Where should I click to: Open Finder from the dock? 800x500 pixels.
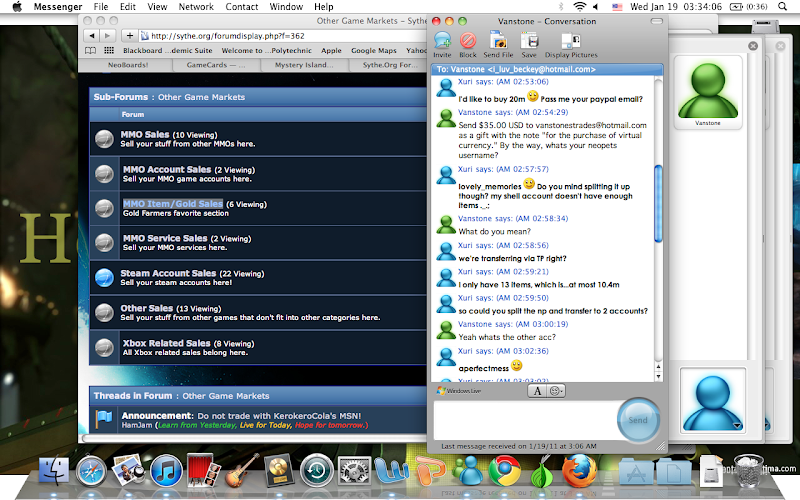(x=54, y=470)
